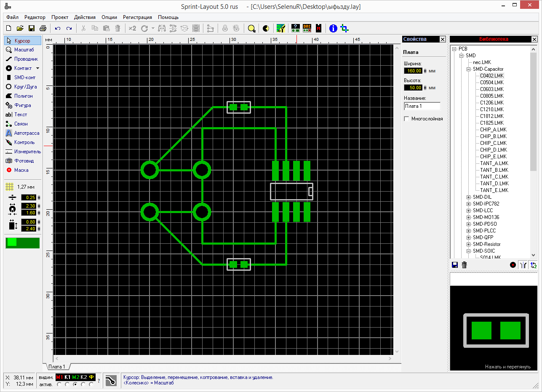Screen dimensions: 542x392
Task: Open the Опции menu
Action: 109,17
